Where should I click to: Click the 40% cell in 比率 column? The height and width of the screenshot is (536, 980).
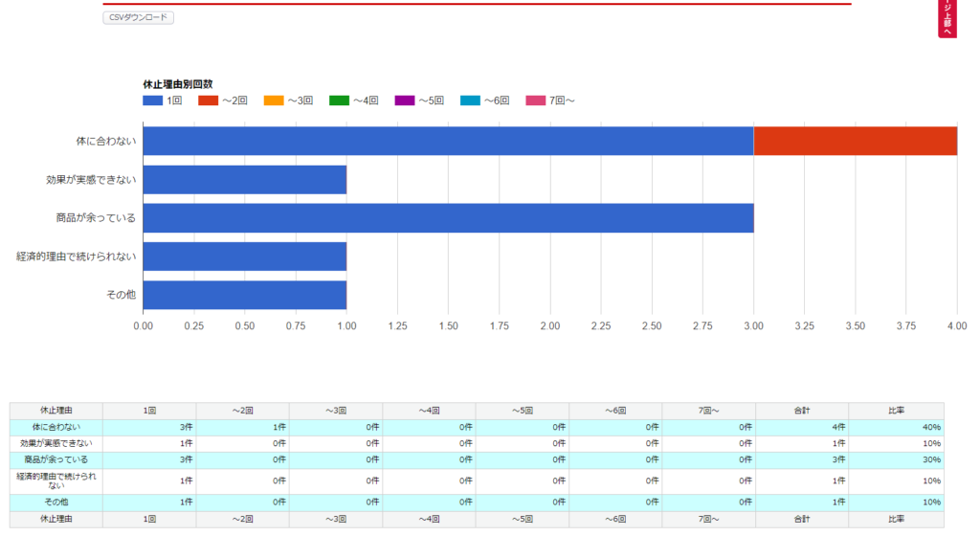pyautogui.click(x=896, y=427)
